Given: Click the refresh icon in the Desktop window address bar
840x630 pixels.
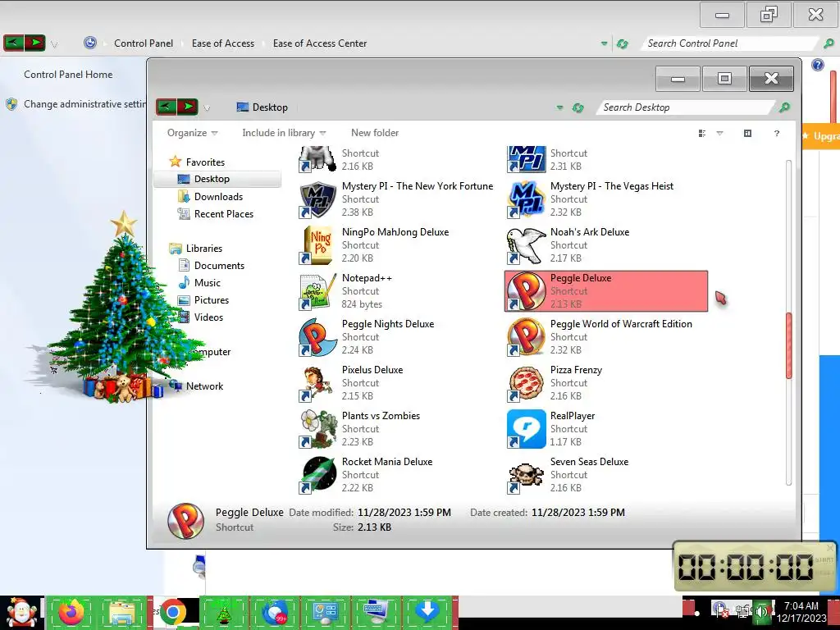Looking at the screenshot, I should pyautogui.click(x=577, y=107).
